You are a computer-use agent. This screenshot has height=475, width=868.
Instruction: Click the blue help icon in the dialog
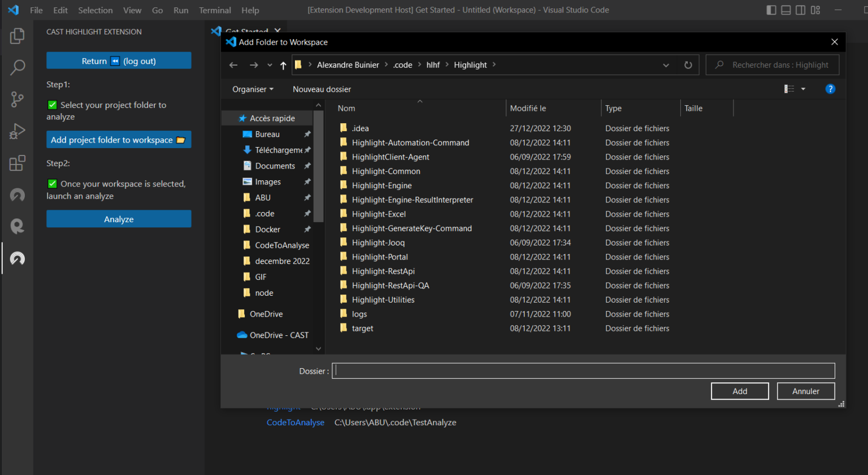coord(830,89)
